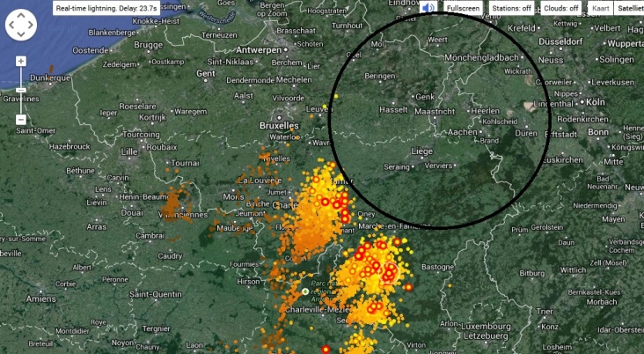The height and width of the screenshot is (354, 644).
Task: Click the zoom out minus button
Action: [x=21, y=120]
